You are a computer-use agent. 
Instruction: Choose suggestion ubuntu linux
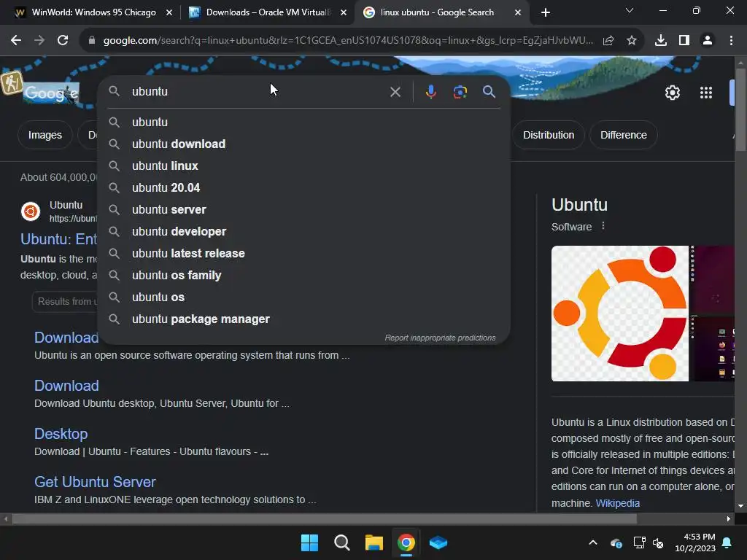tap(303, 166)
